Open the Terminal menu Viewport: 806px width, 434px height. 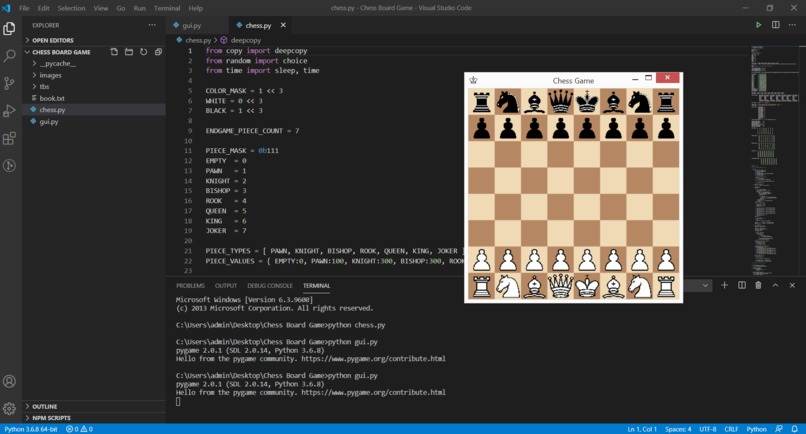167,8
